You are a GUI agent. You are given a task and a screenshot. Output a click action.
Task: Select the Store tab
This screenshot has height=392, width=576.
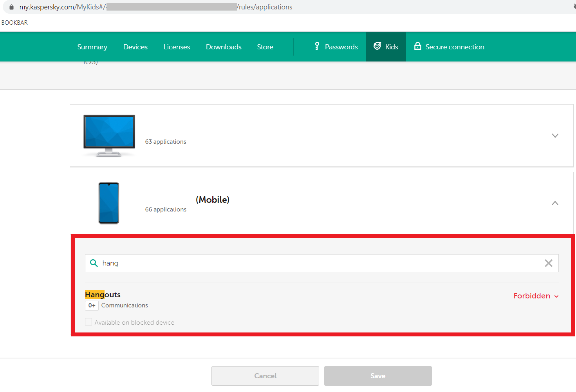pos(265,47)
